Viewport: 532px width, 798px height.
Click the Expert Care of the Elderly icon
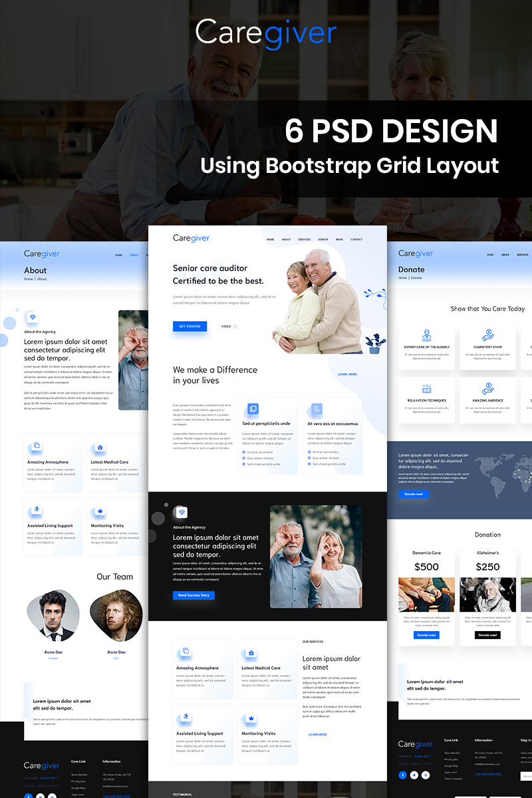426,334
